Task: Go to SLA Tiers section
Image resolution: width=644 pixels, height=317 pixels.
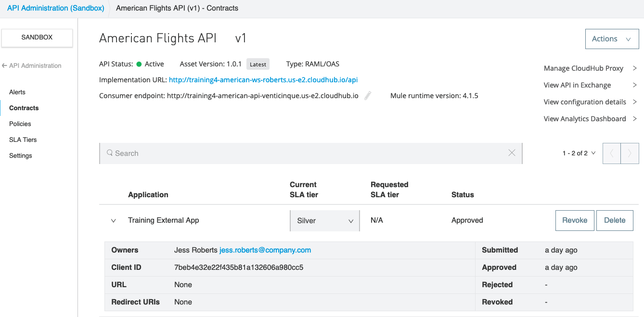Action: coord(23,139)
